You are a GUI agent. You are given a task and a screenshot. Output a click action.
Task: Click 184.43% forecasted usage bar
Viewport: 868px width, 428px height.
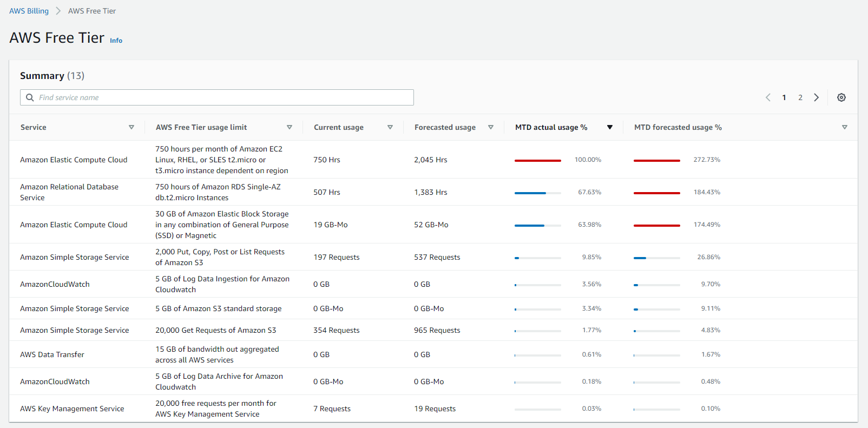(657, 193)
